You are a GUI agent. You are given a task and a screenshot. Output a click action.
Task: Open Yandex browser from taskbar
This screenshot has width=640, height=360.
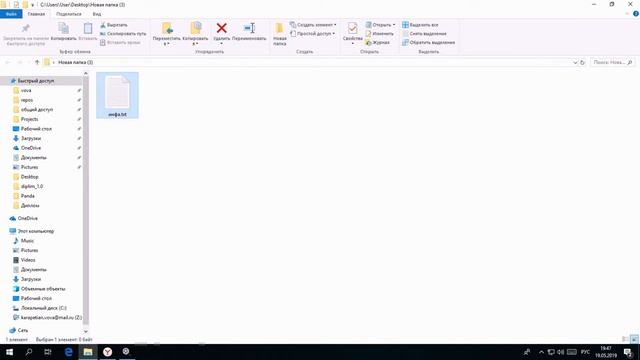coord(107,352)
